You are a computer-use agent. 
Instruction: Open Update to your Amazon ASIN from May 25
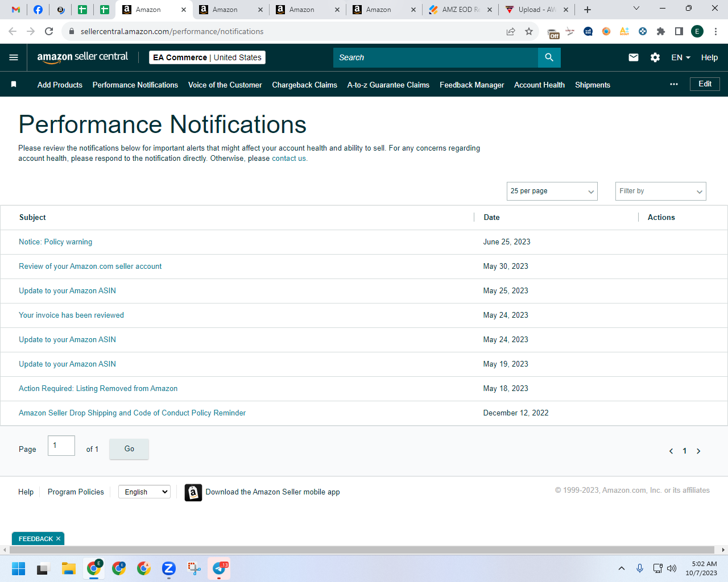[x=67, y=291]
